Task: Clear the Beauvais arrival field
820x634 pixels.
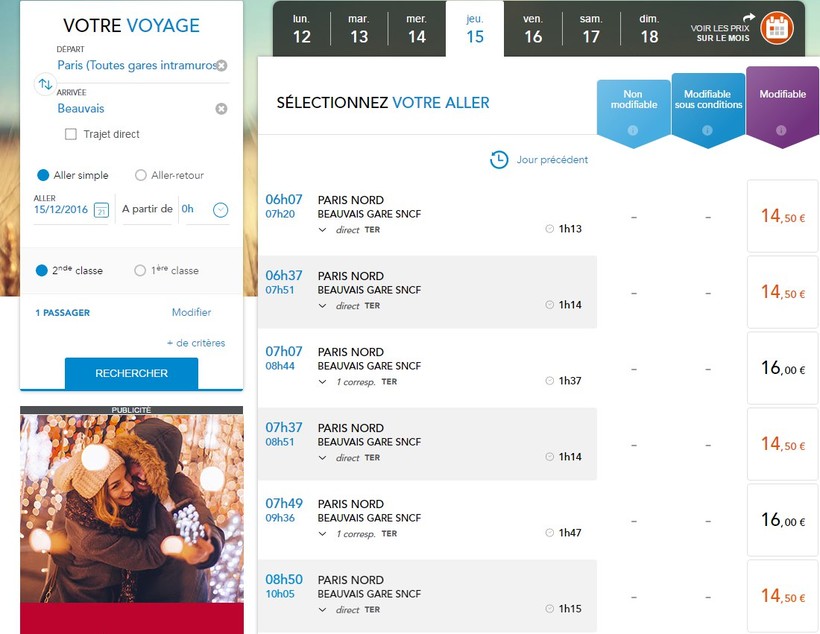Action: pos(221,109)
